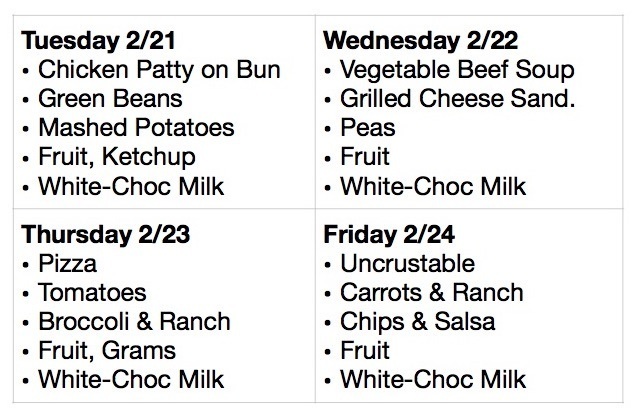Select Chicken Patty on Bun item
Image resolution: width=637 pixels, height=418 pixels.
159,70
